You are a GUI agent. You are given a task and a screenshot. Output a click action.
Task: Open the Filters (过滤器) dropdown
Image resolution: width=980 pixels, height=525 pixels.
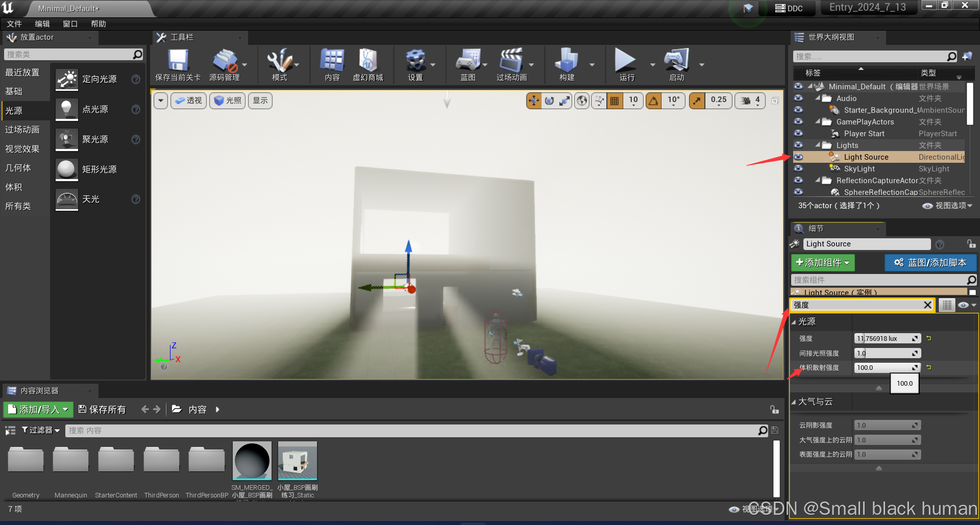40,431
